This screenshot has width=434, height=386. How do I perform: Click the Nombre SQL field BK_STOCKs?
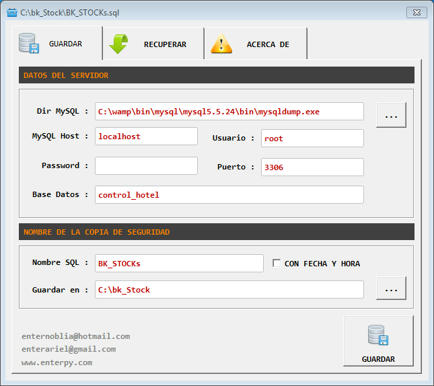coord(179,263)
